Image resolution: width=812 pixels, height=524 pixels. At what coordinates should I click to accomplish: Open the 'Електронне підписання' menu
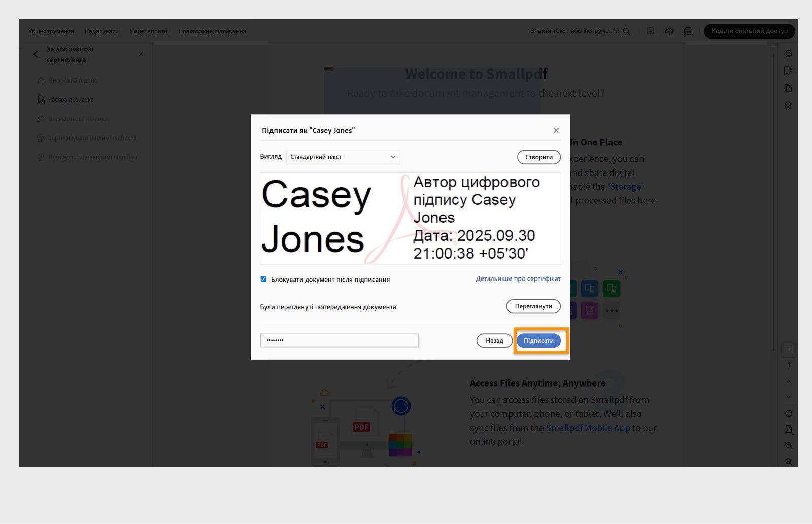click(x=212, y=31)
